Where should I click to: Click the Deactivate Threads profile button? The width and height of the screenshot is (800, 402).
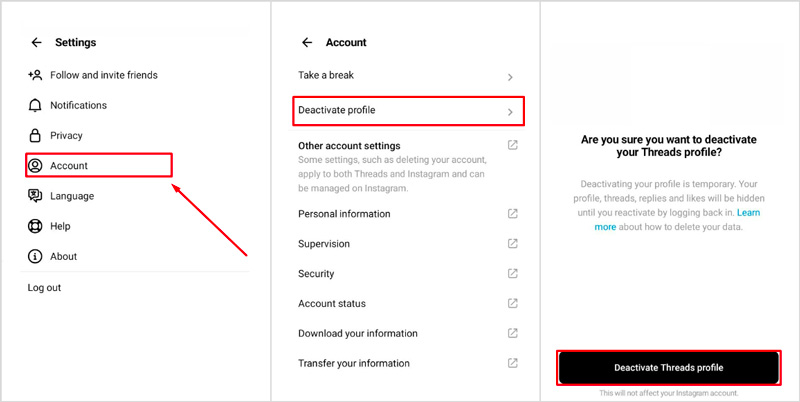[668, 367]
